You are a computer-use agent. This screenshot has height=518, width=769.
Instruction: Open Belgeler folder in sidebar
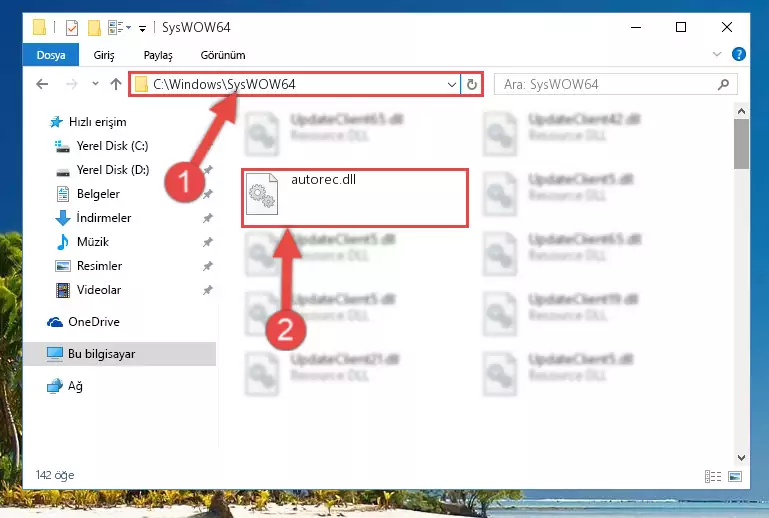pos(98,194)
